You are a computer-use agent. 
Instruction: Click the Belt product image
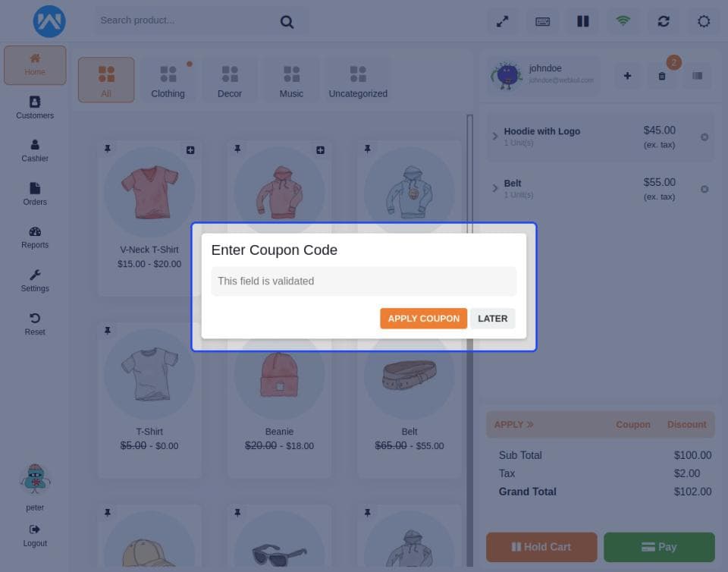click(x=409, y=374)
